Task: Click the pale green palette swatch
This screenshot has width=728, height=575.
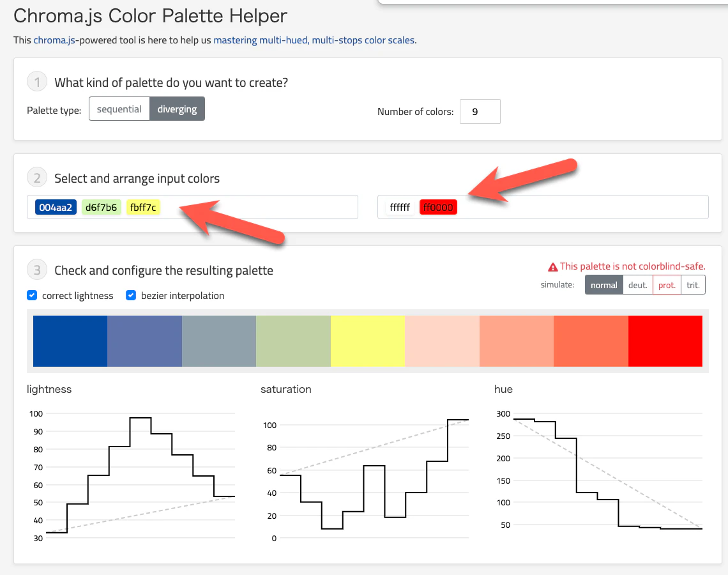Action: coord(293,341)
